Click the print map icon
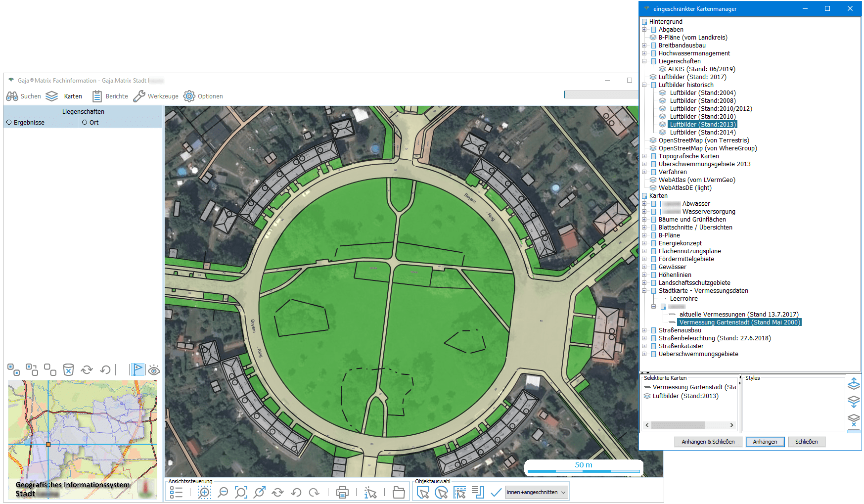 pyautogui.click(x=342, y=492)
